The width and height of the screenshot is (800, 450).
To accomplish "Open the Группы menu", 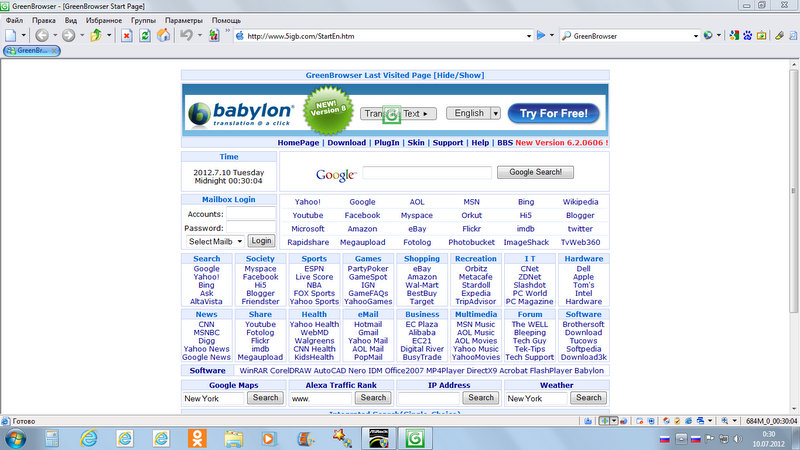I will point(143,20).
